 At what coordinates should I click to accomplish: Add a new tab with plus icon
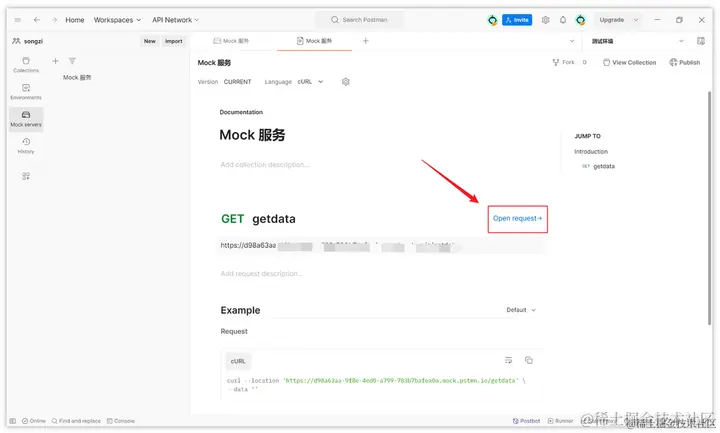[x=366, y=41]
